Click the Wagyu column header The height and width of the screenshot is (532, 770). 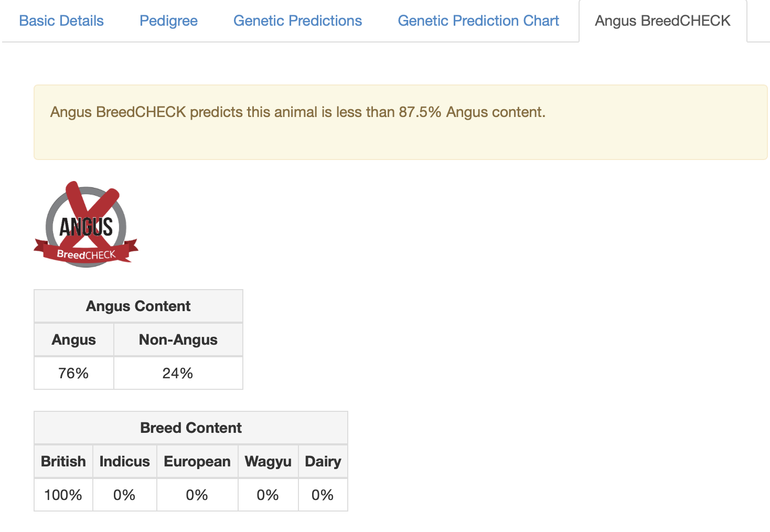point(268,462)
